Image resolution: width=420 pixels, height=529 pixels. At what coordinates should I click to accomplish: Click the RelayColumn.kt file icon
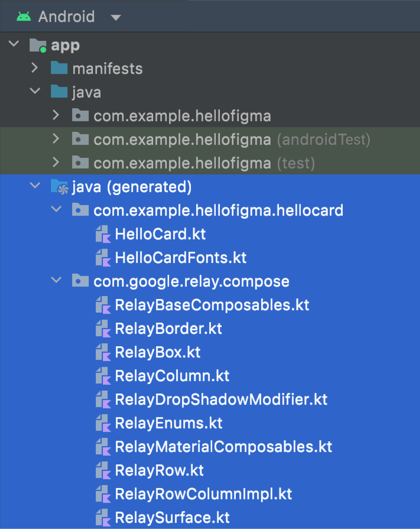103,376
